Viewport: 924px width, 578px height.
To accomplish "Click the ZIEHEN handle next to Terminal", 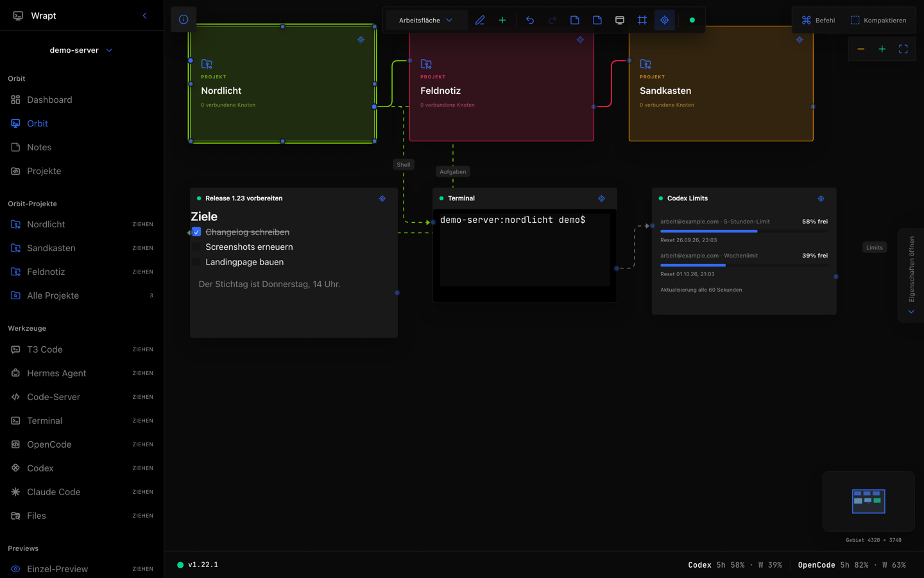I will pyautogui.click(x=142, y=421).
